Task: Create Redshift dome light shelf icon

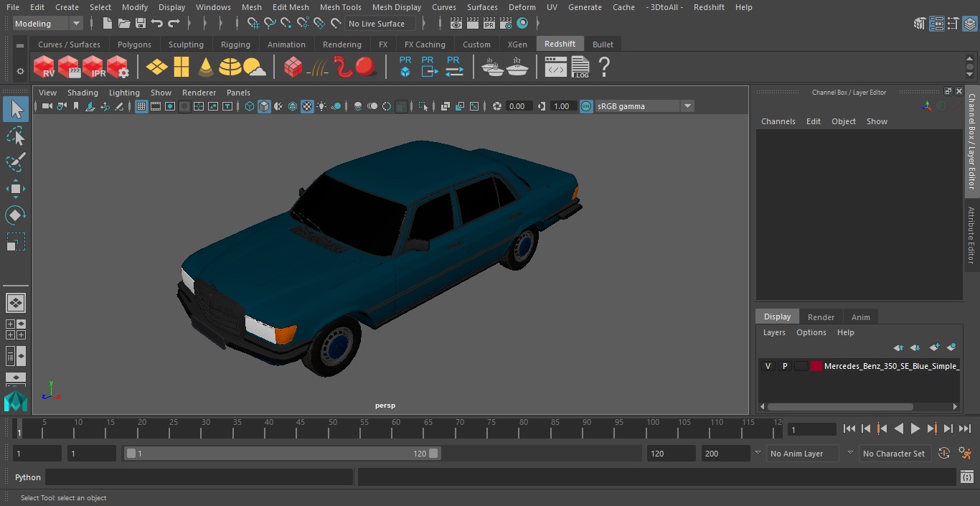Action: point(230,67)
